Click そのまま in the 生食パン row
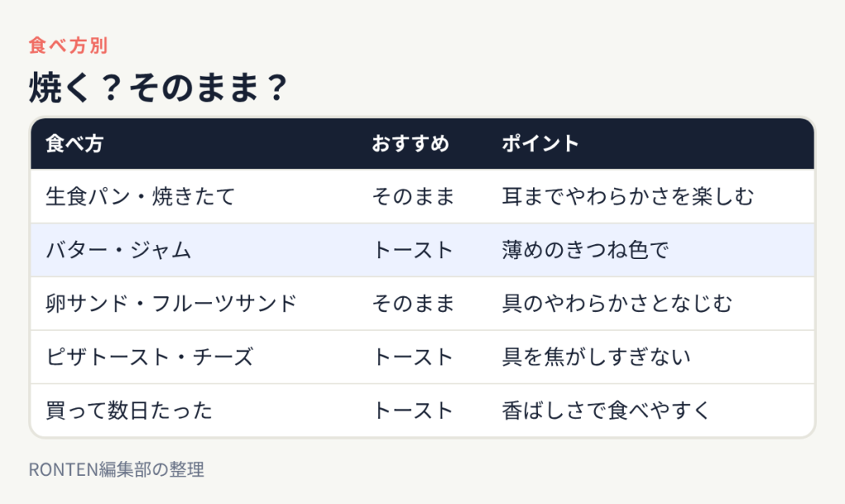 [413, 196]
